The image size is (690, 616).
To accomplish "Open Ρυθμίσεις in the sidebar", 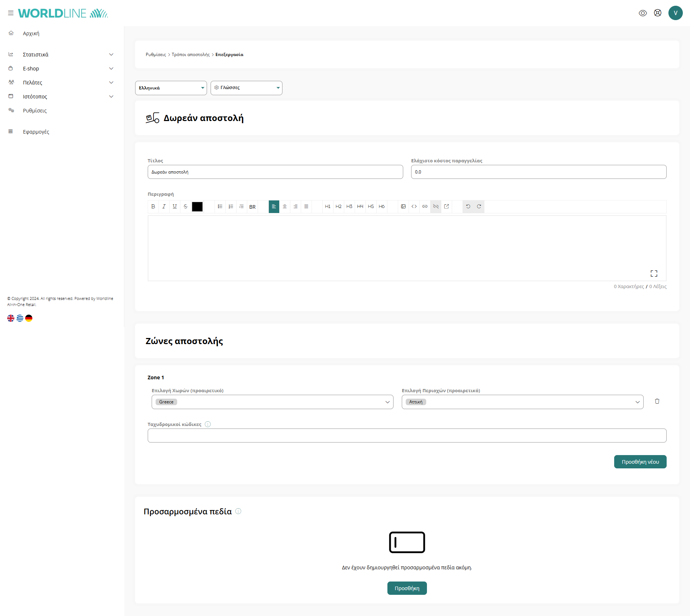I will (35, 111).
